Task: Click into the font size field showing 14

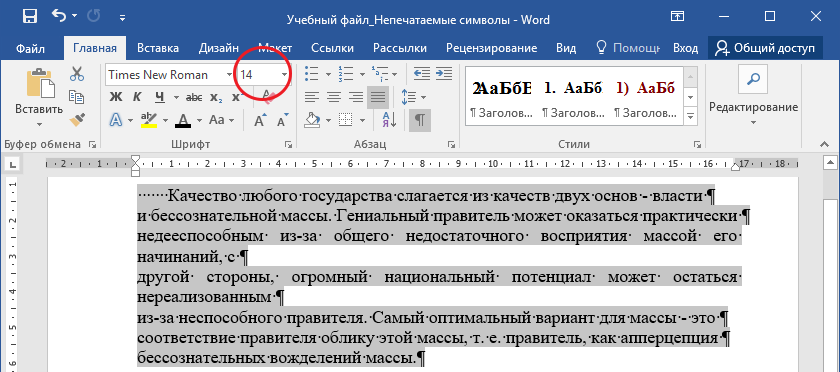Action: point(258,75)
